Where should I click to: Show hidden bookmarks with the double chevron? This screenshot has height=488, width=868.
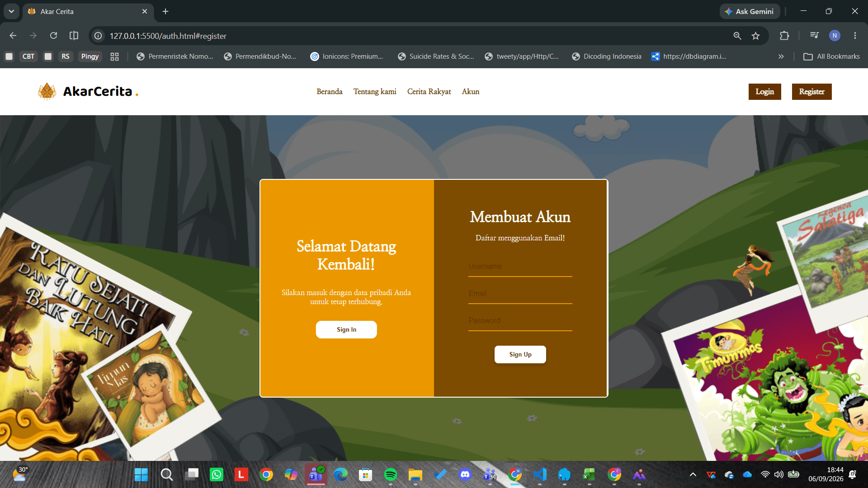click(x=781, y=56)
